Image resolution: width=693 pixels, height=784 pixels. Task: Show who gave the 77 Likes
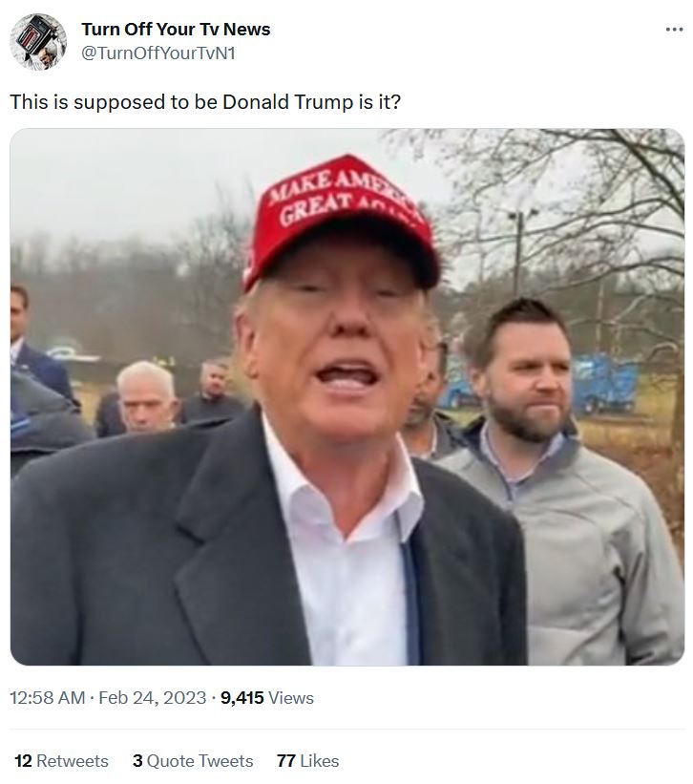point(307,760)
